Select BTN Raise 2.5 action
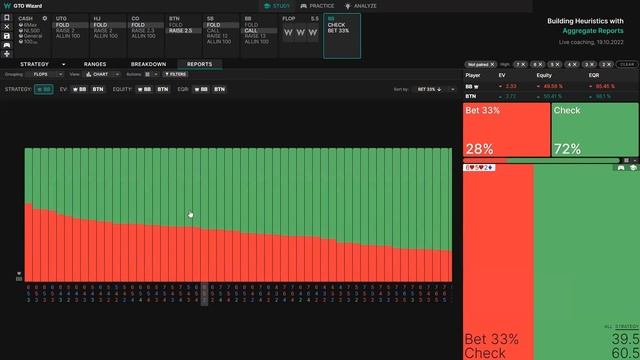The height and width of the screenshot is (360, 640). (x=183, y=31)
